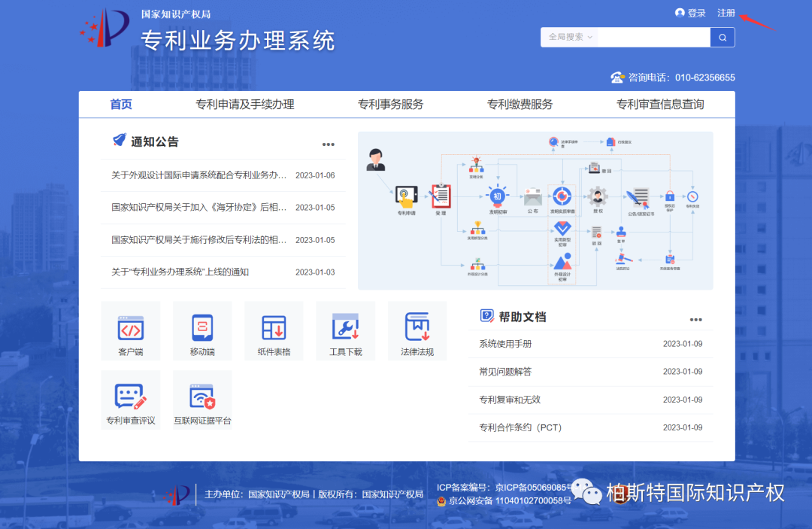Click the 注册 registration link
Screen dimensions: 812x529
726,12
